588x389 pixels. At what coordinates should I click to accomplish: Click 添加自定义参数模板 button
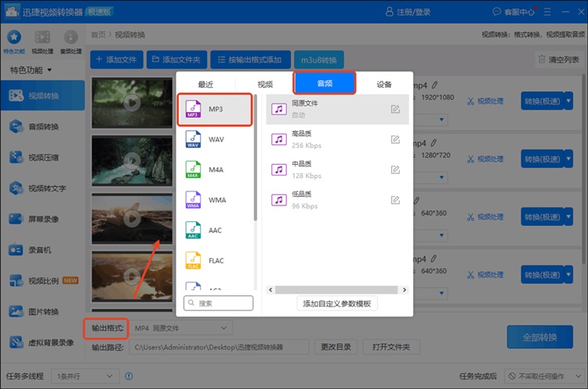[337, 304]
